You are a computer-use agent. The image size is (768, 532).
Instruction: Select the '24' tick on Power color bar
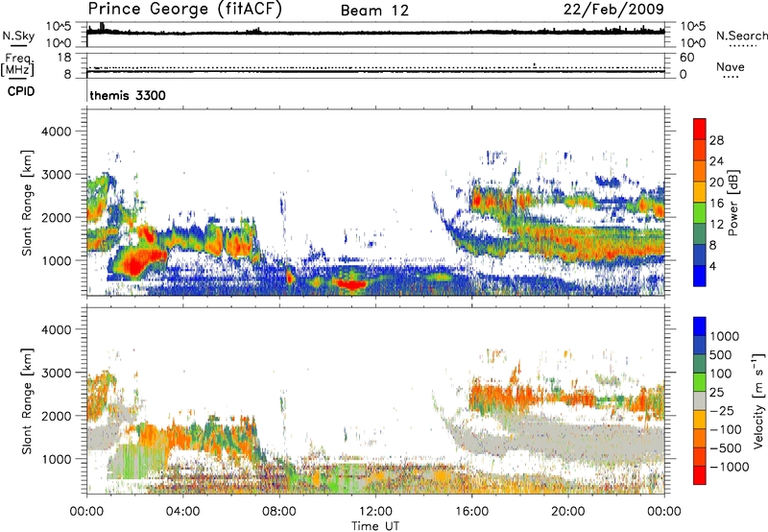click(716, 161)
